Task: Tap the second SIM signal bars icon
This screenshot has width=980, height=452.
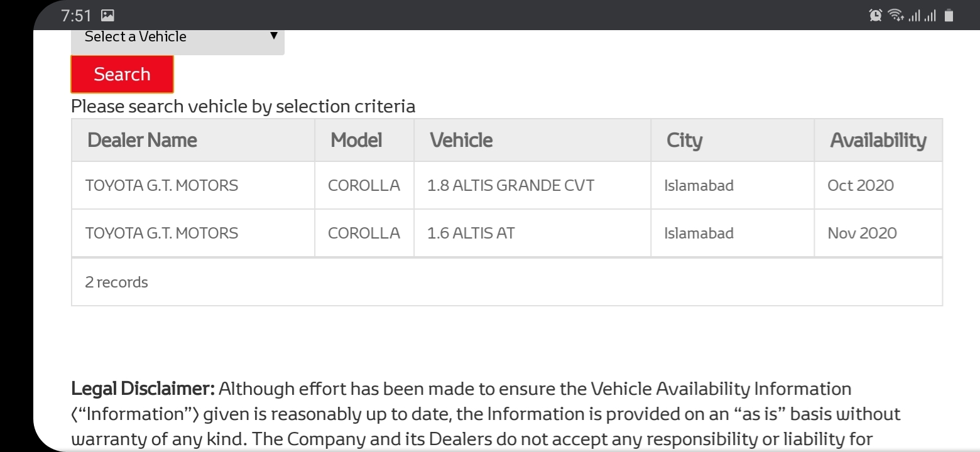Action: [929, 16]
